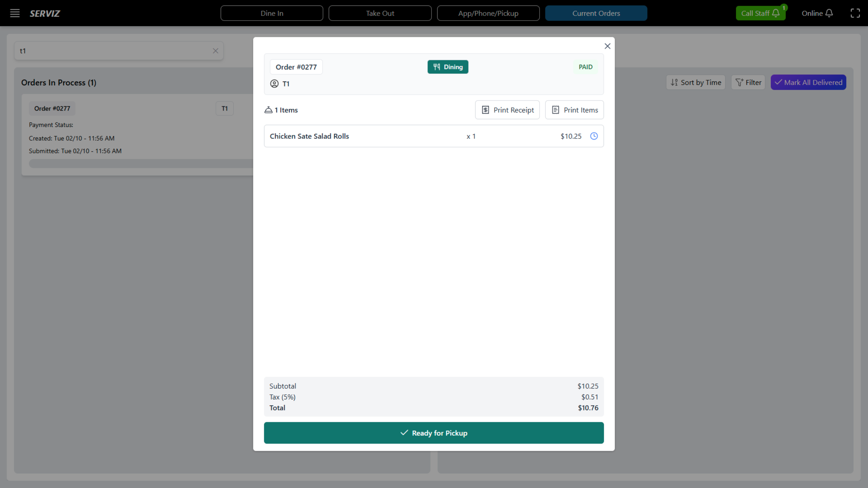868x488 pixels.
Task: Open the hamburger navigation menu
Action: tap(15, 13)
